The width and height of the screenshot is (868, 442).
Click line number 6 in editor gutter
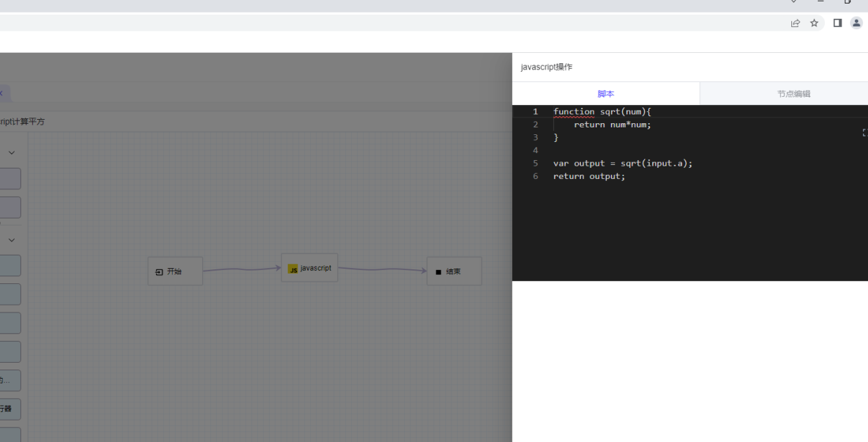point(535,177)
